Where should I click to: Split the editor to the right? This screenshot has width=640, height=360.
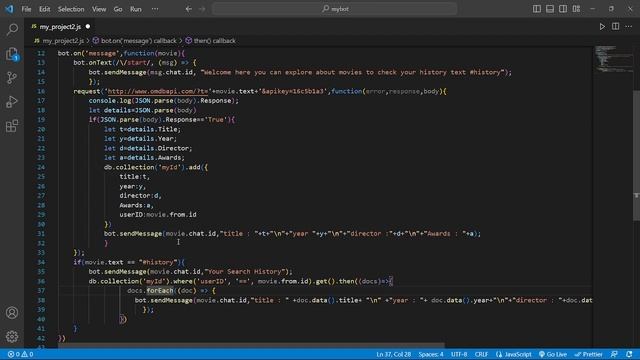coord(615,27)
